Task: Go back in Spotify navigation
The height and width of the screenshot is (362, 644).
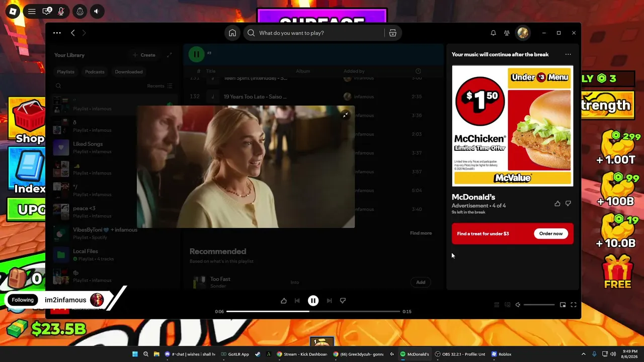Action: tap(73, 33)
